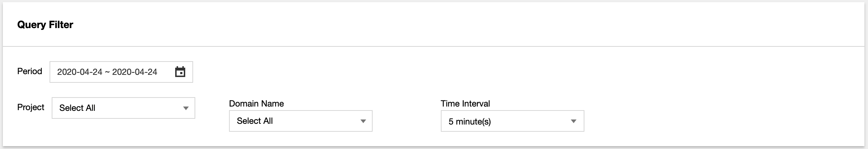868x149 pixels.
Task: Click the divider line below Query Filter
Action: pyautogui.click(x=434, y=46)
